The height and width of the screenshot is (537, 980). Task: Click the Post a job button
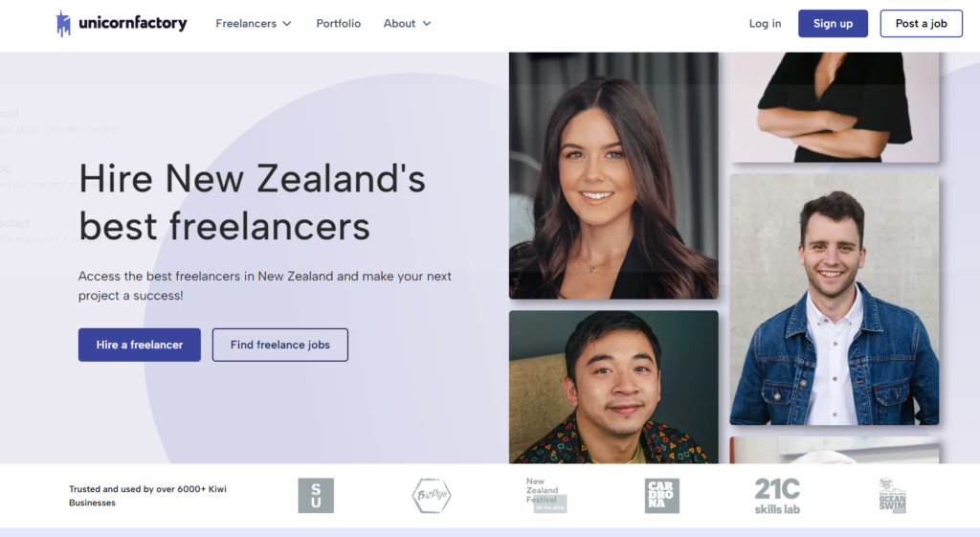click(922, 24)
